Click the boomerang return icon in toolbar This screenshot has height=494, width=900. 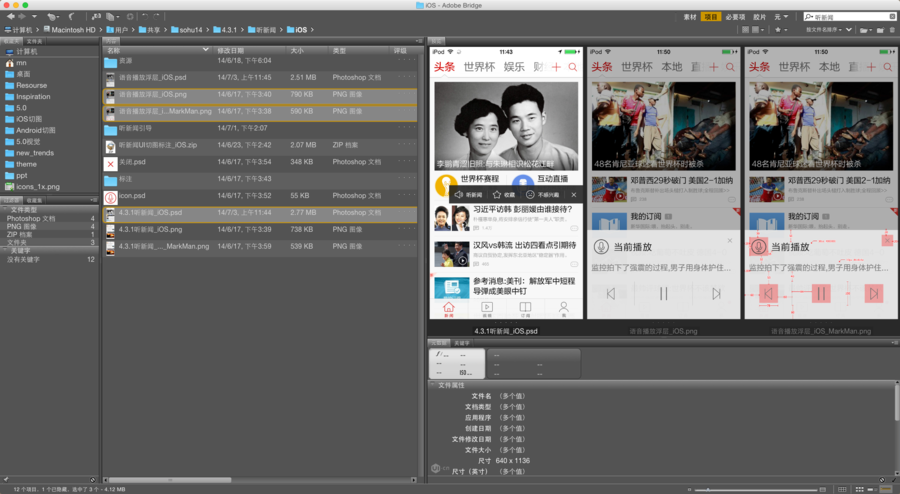(x=71, y=17)
